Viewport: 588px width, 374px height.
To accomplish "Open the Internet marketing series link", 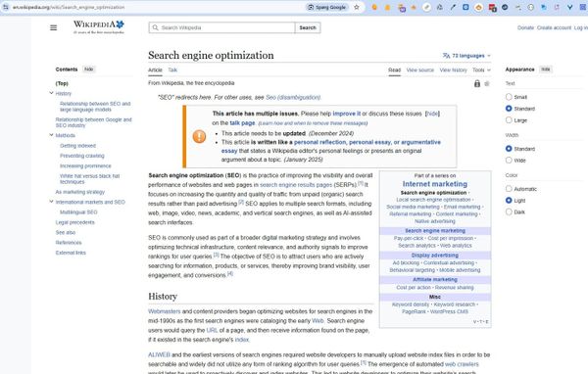I will click(435, 184).
